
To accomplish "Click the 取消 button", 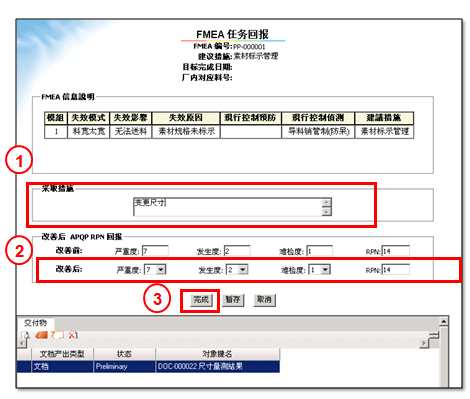I will 264,300.
